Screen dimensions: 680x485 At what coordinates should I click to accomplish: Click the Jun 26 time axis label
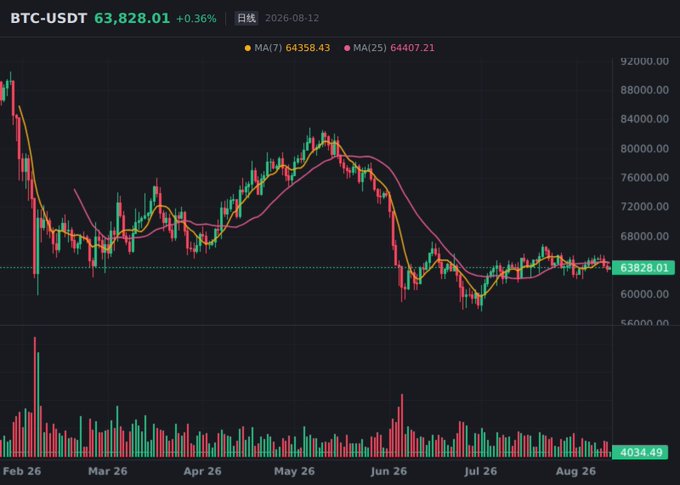tap(389, 471)
